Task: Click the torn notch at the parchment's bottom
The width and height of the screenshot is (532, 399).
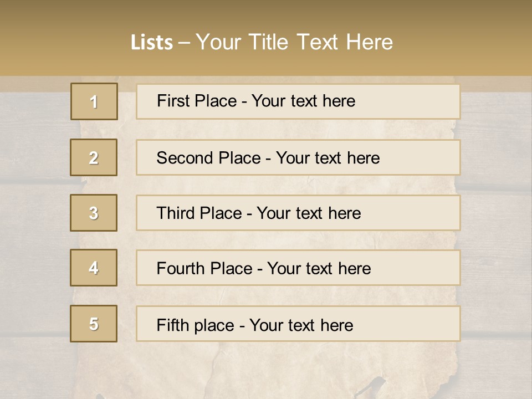Action: point(375,386)
